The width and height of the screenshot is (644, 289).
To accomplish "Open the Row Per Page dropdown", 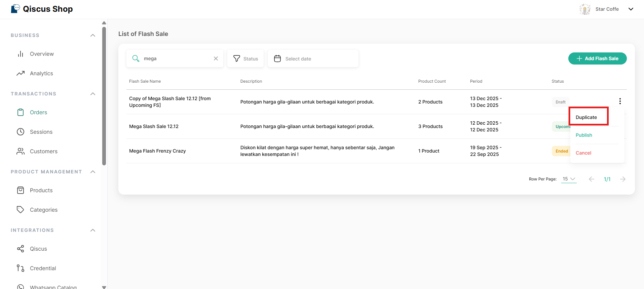I will point(569,179).
